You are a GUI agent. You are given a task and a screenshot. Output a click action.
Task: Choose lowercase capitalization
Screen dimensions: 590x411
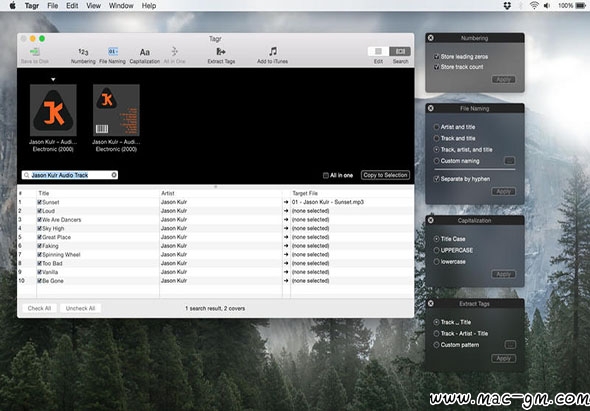tap(436, 262)
